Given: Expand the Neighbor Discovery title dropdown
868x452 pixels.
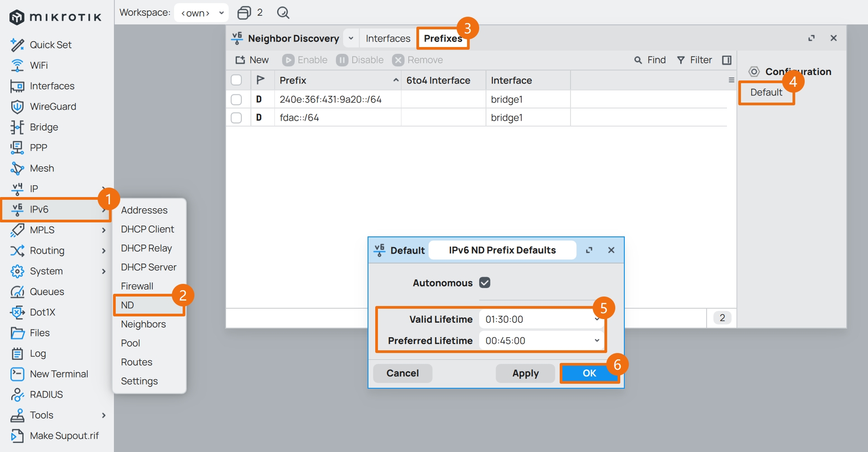Looking at the screenshot, I should click(x=351, y=38).
